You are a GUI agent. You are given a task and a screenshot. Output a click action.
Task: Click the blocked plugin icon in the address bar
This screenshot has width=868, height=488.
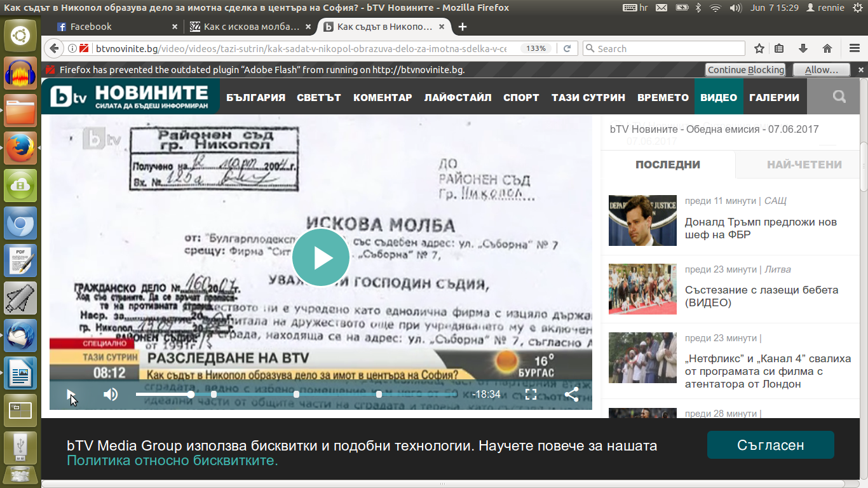84,48
